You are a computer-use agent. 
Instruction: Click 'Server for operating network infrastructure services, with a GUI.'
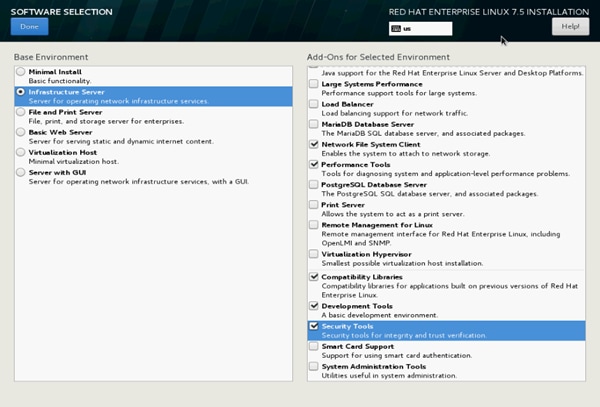coord(139,182)
